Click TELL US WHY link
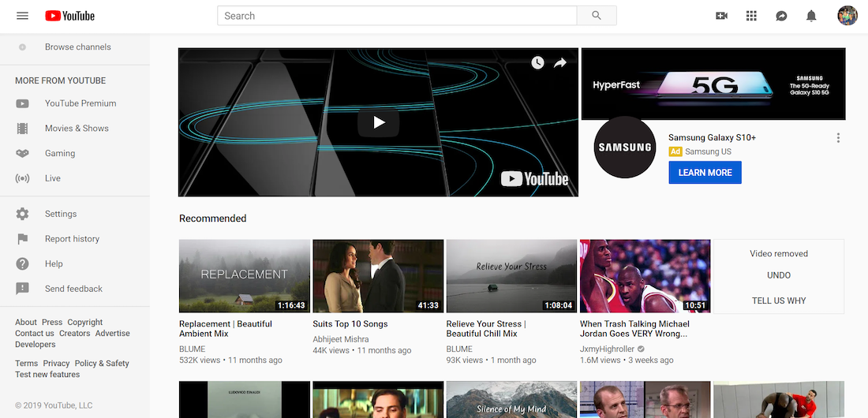868x418 pixels. click(x=778, y=300)
